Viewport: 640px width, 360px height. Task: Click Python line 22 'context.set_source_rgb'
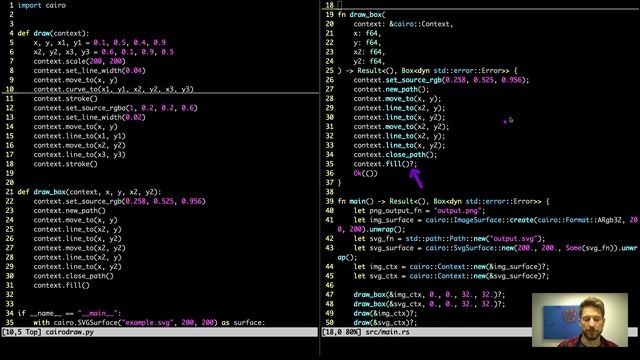(120, 201)
